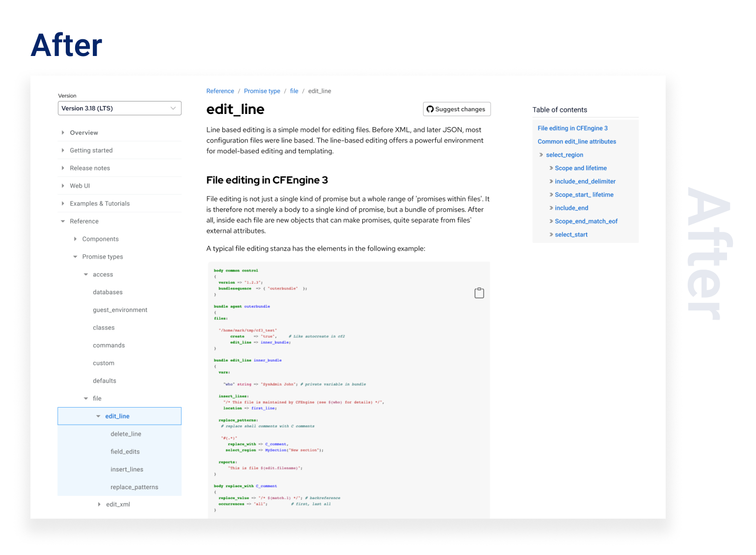Click the Suggest changes GitHub button
Viewport: 756px width, 555px height.
tap(457, 109)
